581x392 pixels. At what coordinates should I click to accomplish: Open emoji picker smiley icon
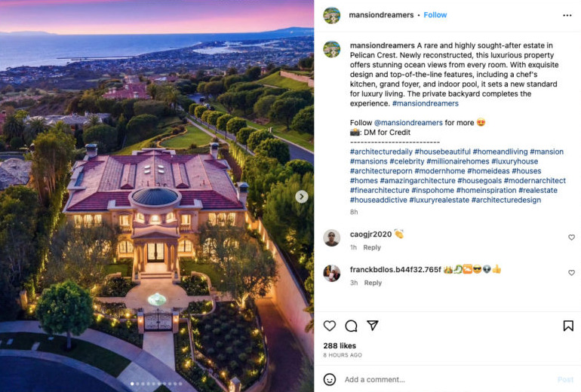click(x=330, y=379)
